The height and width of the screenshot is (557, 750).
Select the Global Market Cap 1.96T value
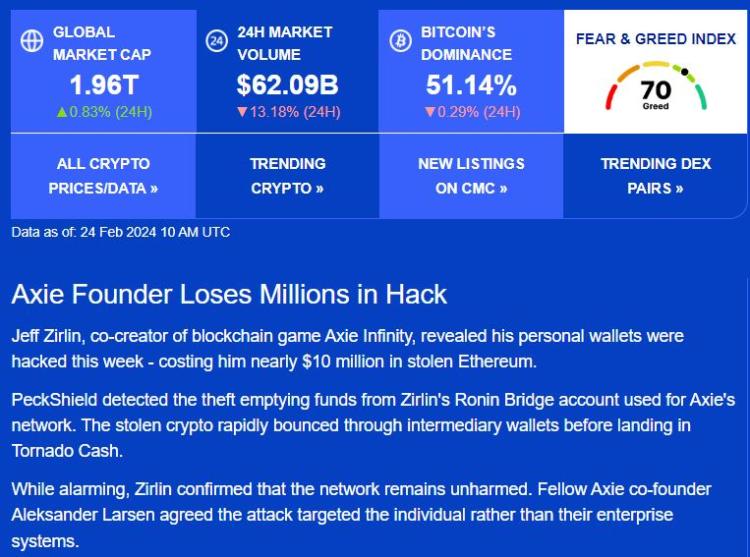tap(104, 85)
